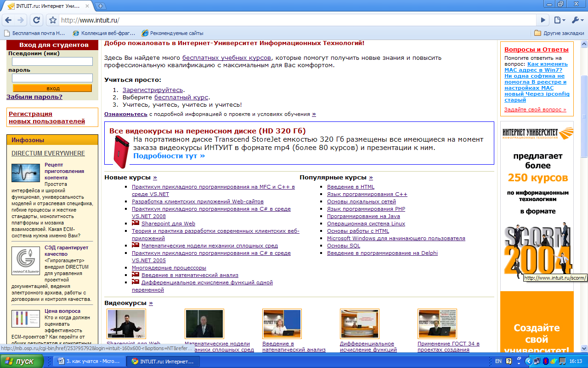
Task: Open бесплатных учебных курсов link
Action: point(226,57)
